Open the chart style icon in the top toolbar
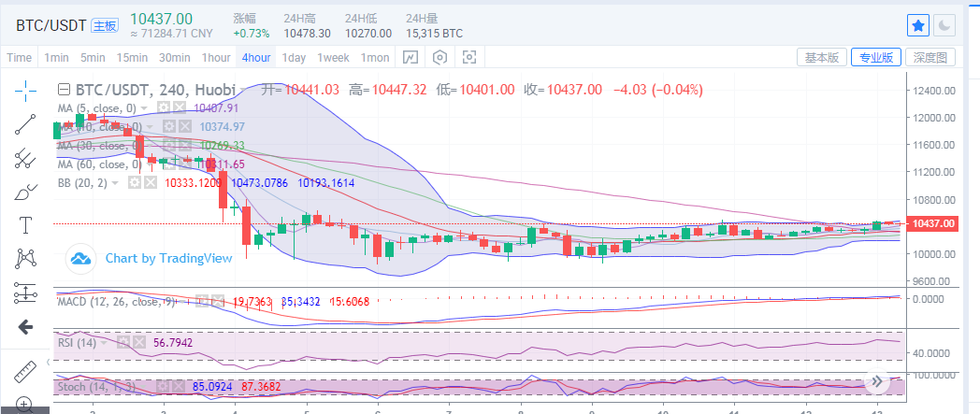This screenshot has height=414, width=980. (410, 57)
